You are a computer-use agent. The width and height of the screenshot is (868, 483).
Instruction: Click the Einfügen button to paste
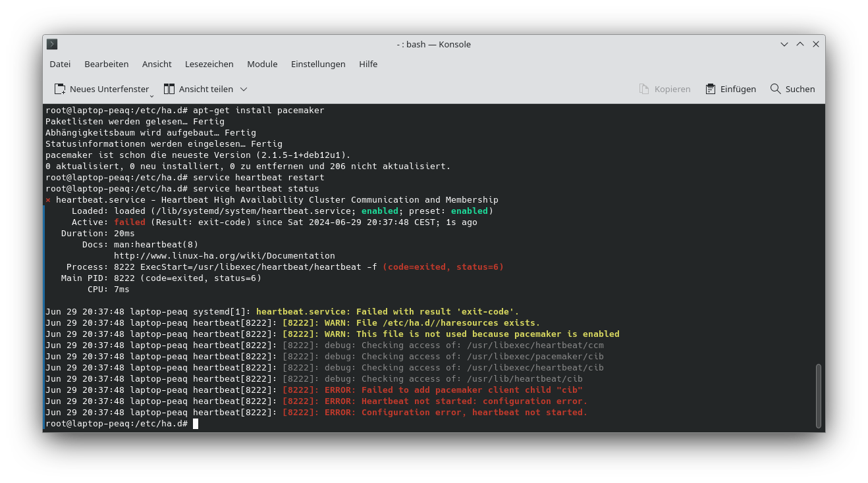click(730, 88)
